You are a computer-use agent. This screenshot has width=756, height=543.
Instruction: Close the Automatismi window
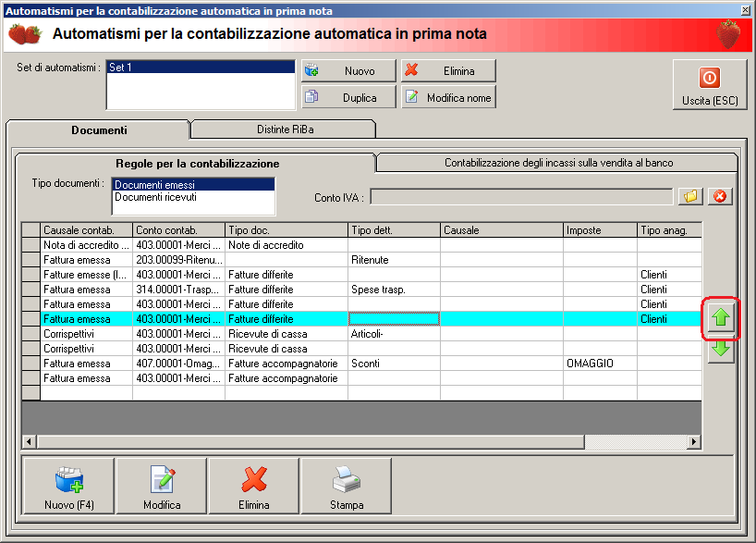(x=746, y=10)
